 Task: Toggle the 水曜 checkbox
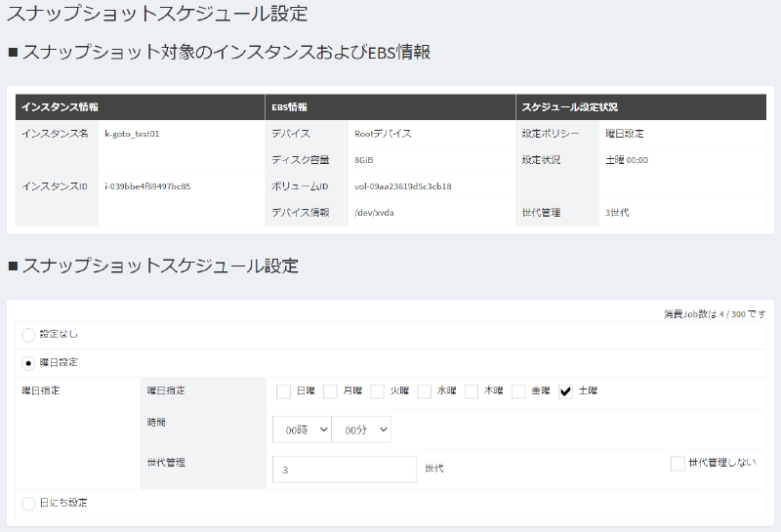click(425, 391)
